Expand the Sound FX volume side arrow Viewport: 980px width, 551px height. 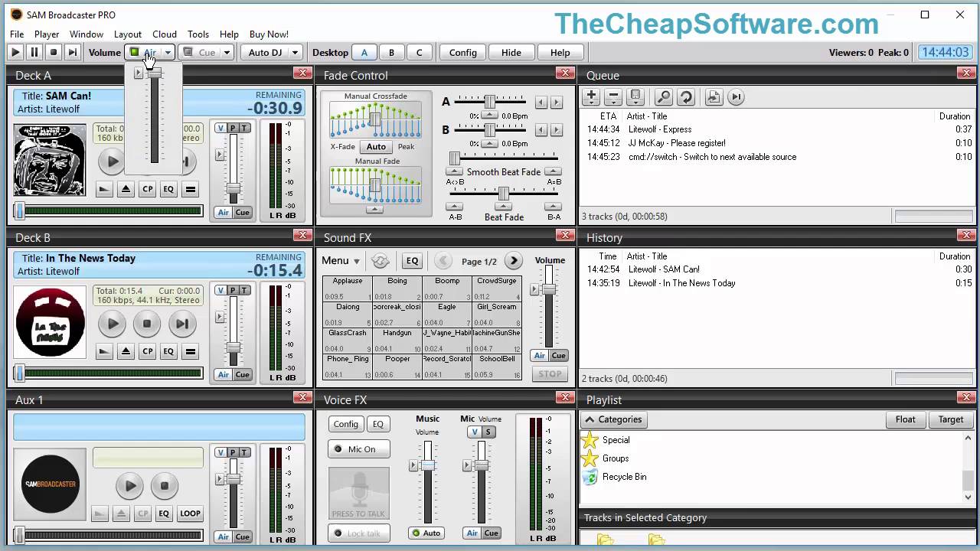pos(536,289)
